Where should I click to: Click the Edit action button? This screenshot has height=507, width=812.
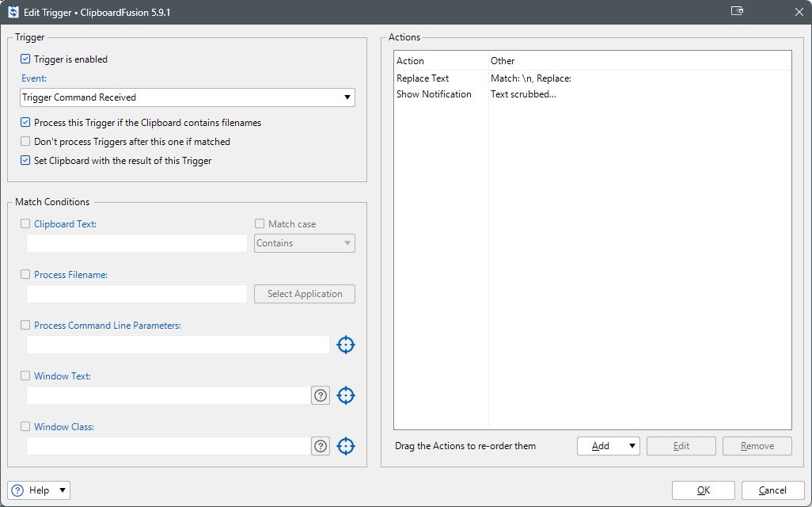click(x=681, y=446)
